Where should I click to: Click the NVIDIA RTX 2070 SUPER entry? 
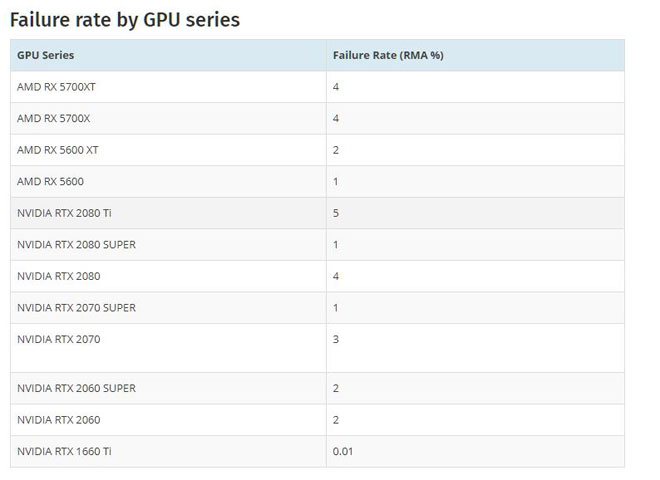(x=76, y=308)
